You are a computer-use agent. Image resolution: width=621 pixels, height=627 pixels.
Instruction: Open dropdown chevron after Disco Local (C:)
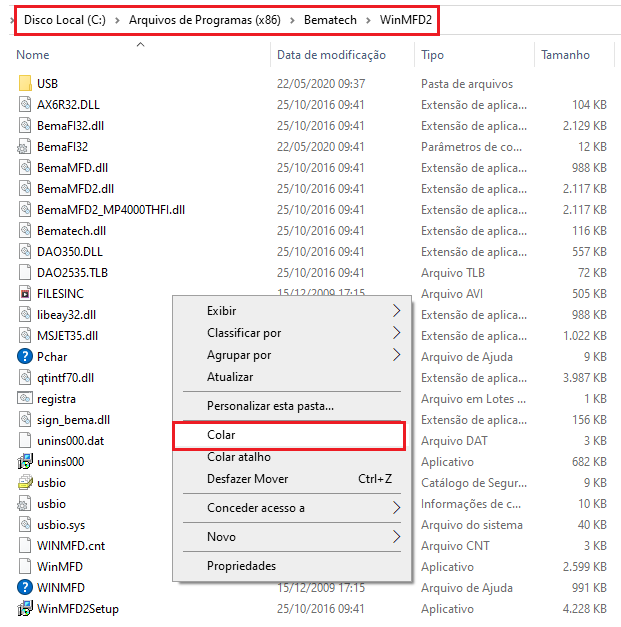(x=117, y=20)
